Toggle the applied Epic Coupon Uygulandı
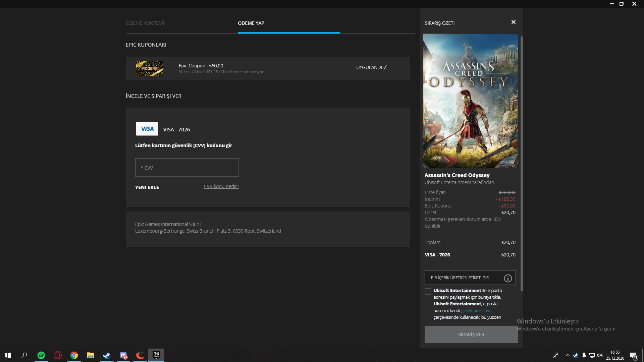The width and height of the screenshot is (644, 362). (x=371, y=67)
